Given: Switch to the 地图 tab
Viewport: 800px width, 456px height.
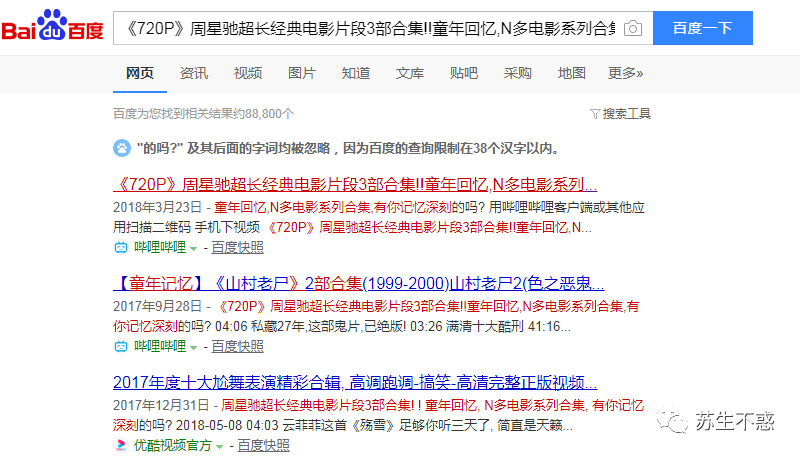Looking at the screenshot, I should click(571, 73).
